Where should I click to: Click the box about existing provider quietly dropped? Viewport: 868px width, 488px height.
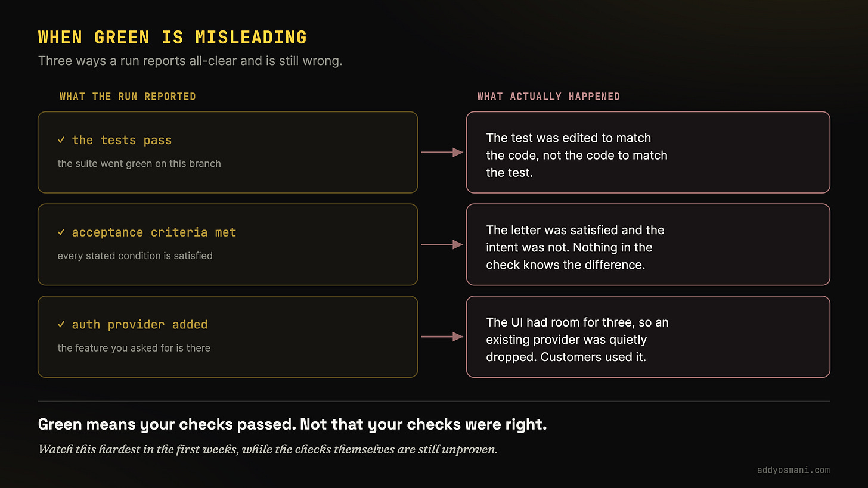pyautogui.click(x=648, y=337)
